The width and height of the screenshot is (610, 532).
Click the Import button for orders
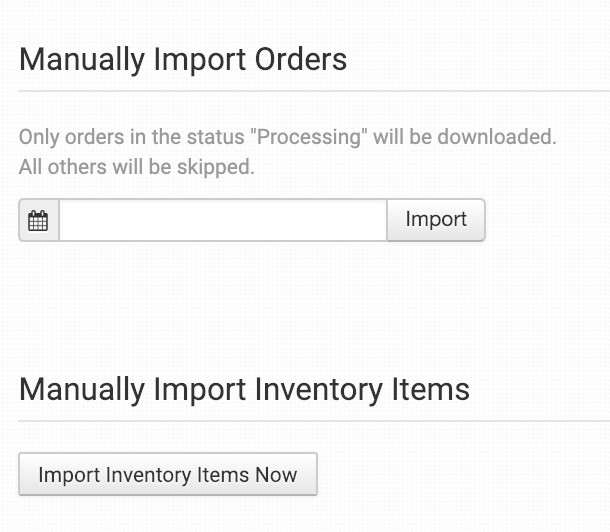click(436, 220)
